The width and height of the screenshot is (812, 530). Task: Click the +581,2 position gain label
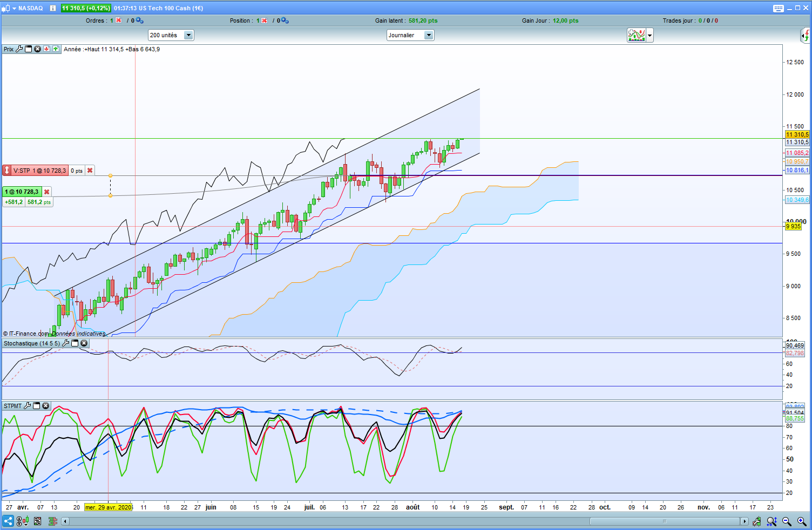pos(14,202)
